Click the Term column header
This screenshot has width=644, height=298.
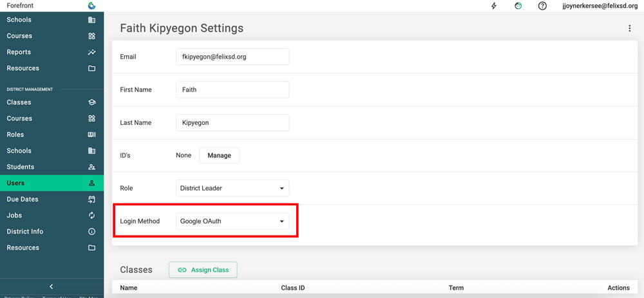[x=456, y=288]
